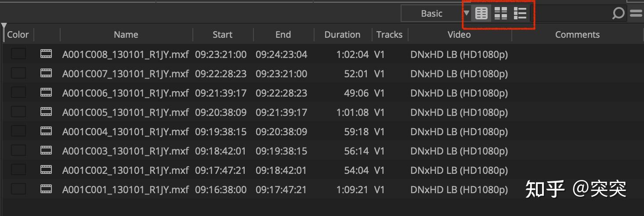644x216 pixels.
Task: Click clip icon of A001C008_130101_R1JY.mxf
Action: click(x=46, y=54)
